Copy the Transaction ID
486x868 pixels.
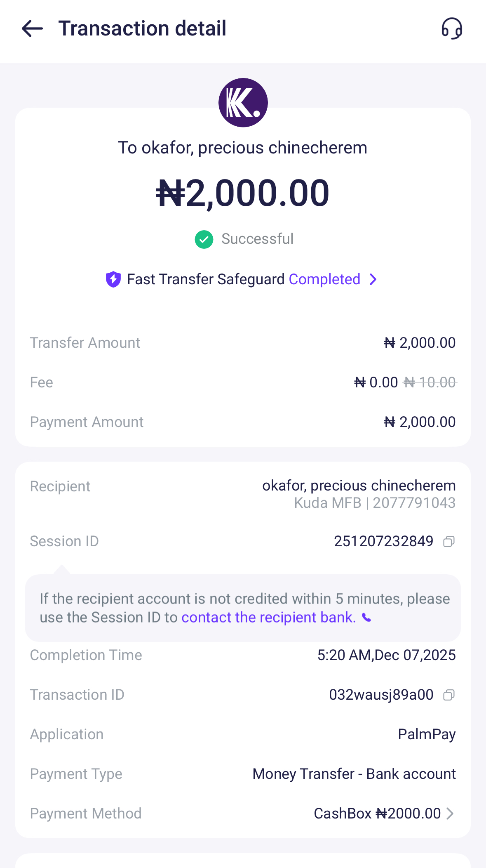[x=449, y=695]
